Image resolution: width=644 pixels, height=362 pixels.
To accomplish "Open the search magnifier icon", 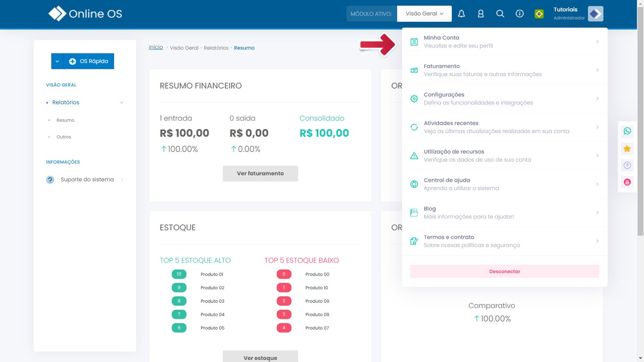I will coord(500,14).
